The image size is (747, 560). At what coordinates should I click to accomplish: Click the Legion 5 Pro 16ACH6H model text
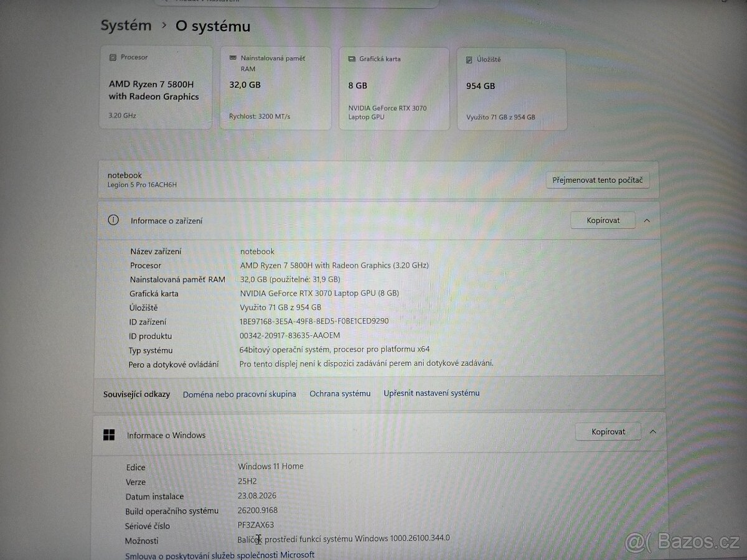(x=143, y=185)
